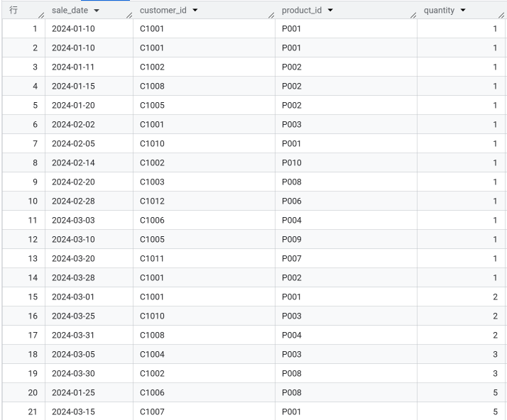Click the sale_date column resize handle

(x=129, y=14)
